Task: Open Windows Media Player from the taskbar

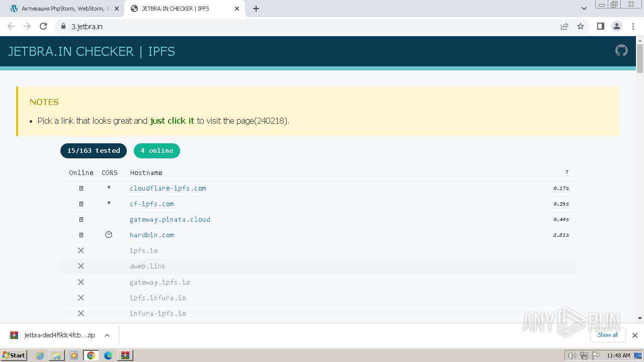Action: point(74,355)
